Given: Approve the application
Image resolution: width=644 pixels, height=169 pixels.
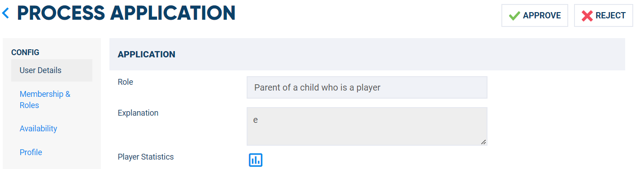Looking at the screenshot, I should tap(535, 16).
